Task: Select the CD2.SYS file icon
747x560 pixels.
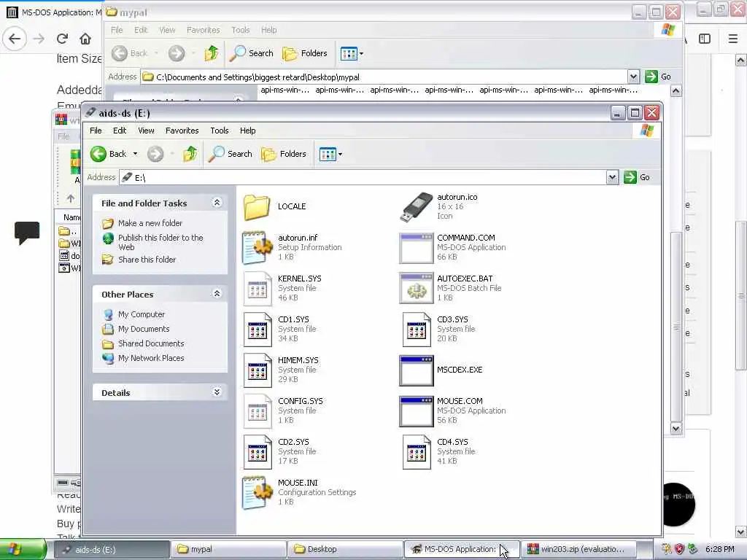Action: pyautogui.click(x=258, y=452)
